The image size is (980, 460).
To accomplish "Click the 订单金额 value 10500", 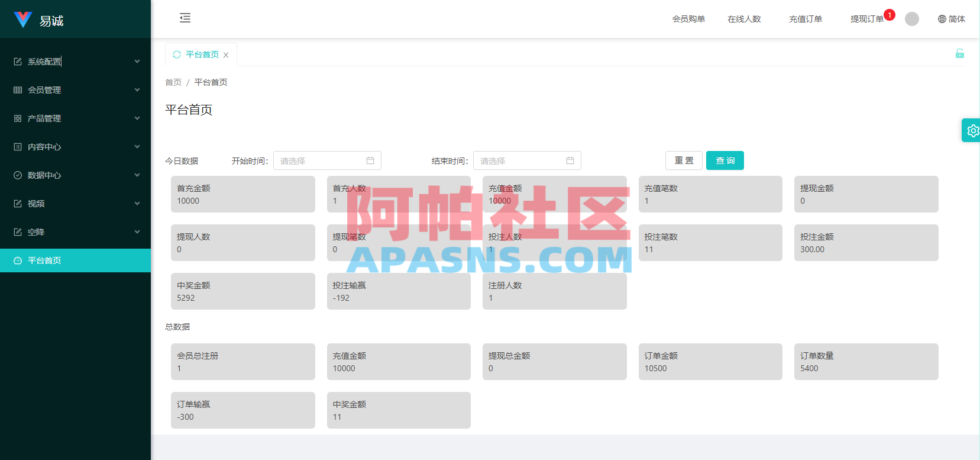I will (x=655, y=368).
